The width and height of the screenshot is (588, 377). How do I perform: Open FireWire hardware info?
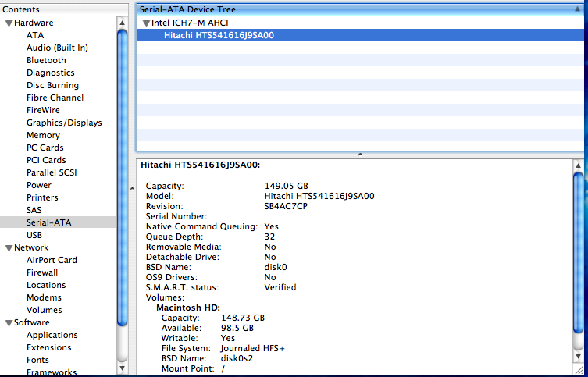(x=43, y=110)
